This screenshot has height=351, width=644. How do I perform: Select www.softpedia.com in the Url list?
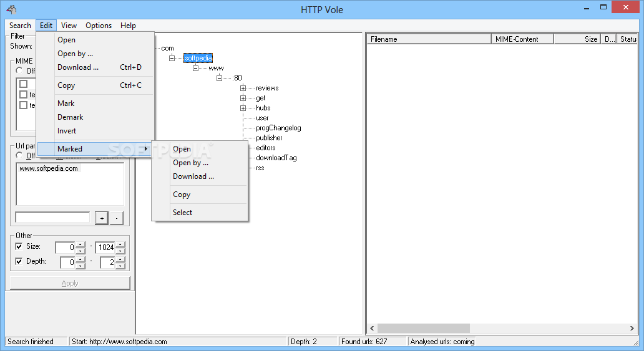pyautogui.click(x=49, y=168)
